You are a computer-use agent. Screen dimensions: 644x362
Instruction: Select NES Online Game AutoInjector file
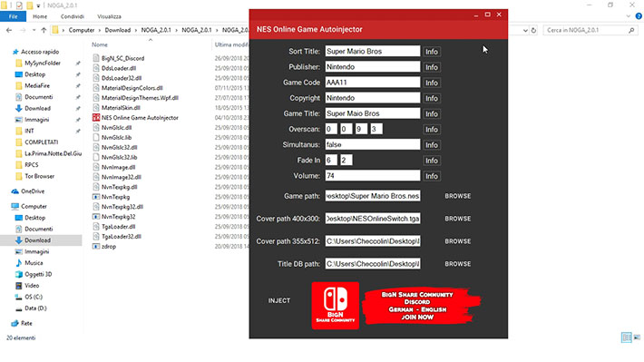click(140, 118)
